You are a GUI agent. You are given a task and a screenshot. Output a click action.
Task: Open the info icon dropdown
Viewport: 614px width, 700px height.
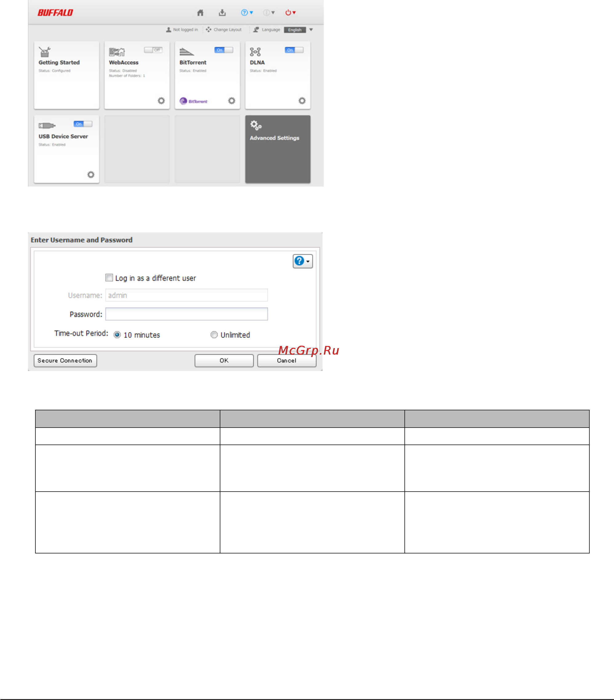pyautogui.click(x=269, y=13)
